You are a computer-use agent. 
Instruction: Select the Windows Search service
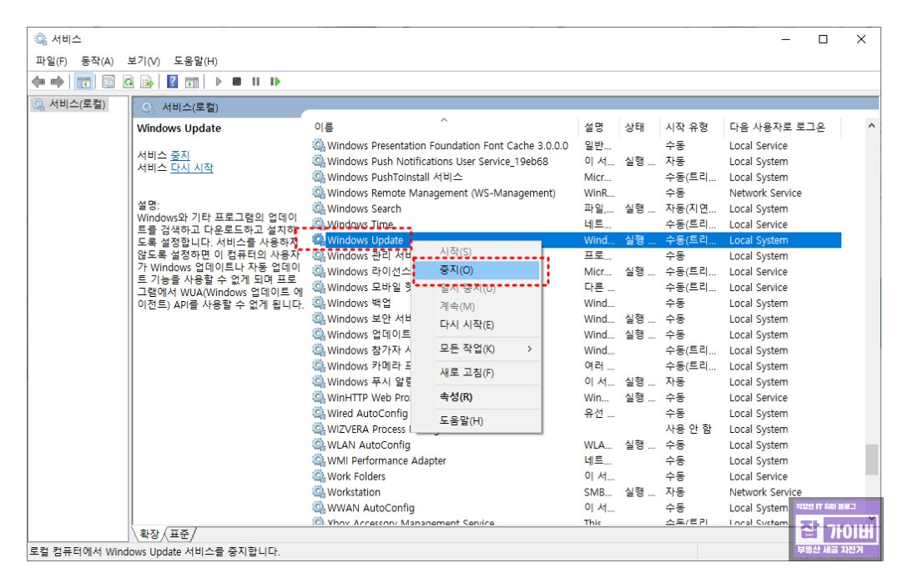click(576, 209)
